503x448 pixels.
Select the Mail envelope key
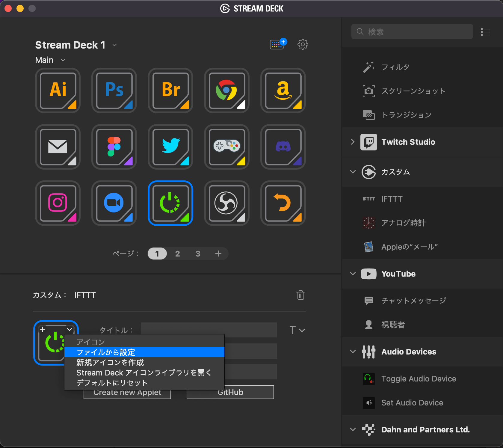[58, 147]
